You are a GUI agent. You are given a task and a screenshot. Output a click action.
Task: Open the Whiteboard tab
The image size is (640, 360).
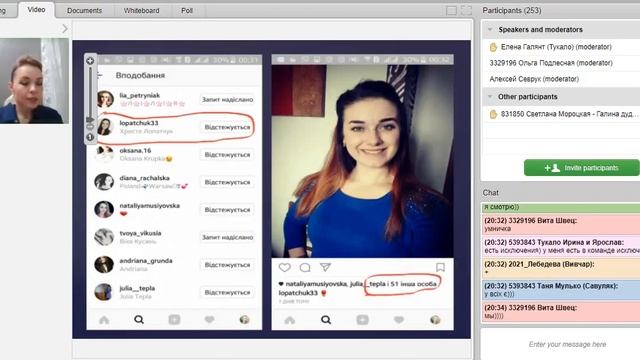pos(141,11)
